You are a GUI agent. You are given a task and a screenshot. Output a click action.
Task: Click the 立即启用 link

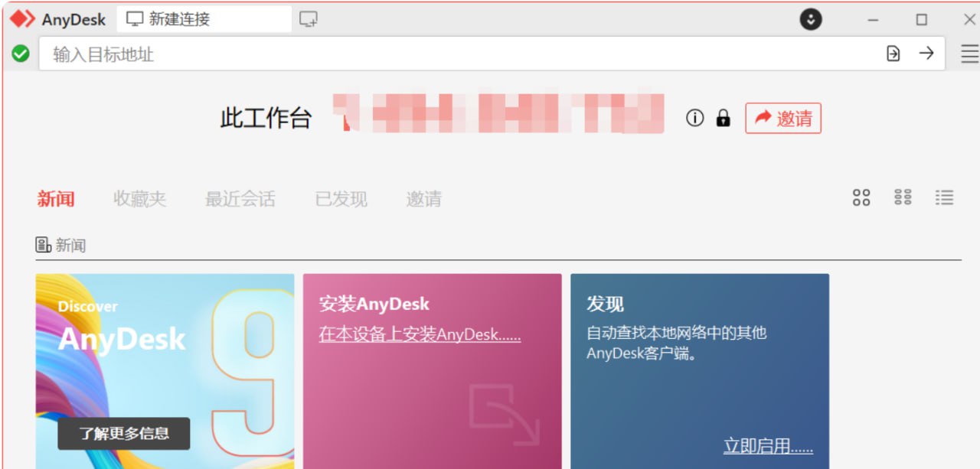[x=768, y=446]
